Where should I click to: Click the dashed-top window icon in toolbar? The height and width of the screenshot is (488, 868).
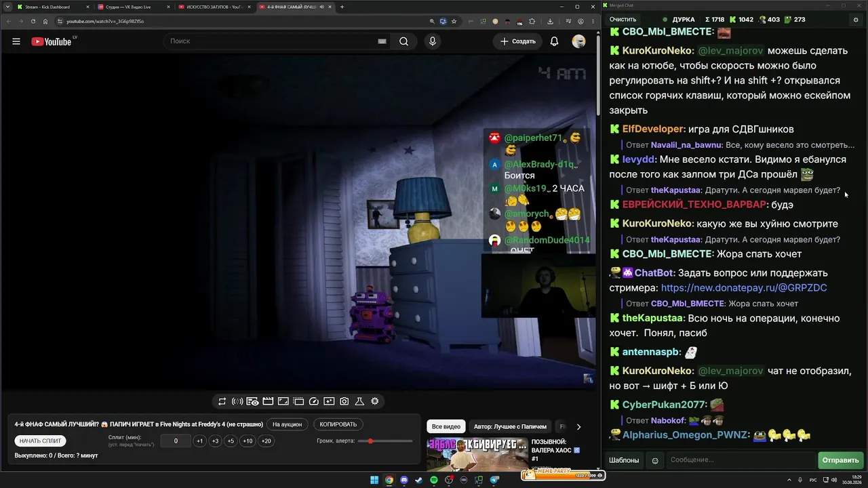[298, 401]
